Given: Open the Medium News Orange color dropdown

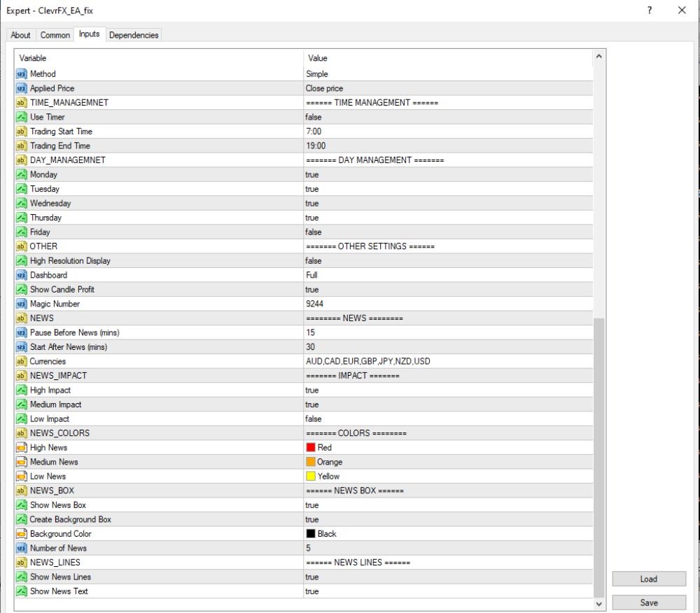Looking at the screenshot, I should pos(448,462).
